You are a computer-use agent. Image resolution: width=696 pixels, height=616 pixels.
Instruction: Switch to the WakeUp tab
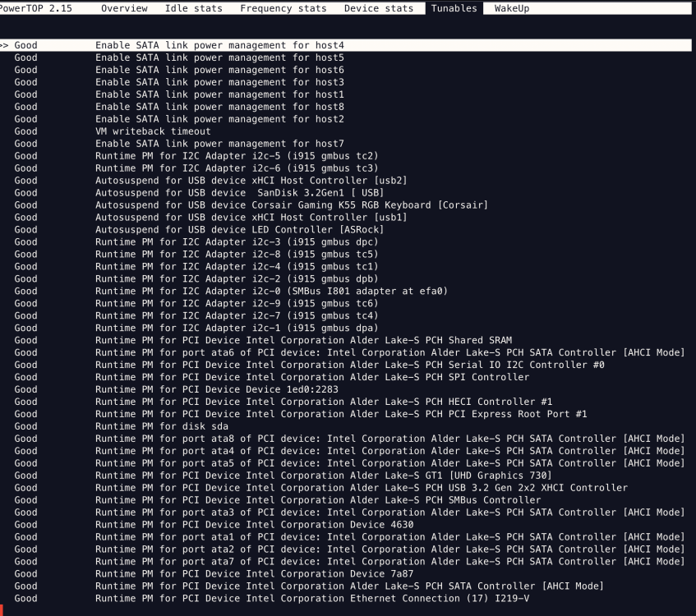coord(512,8)
